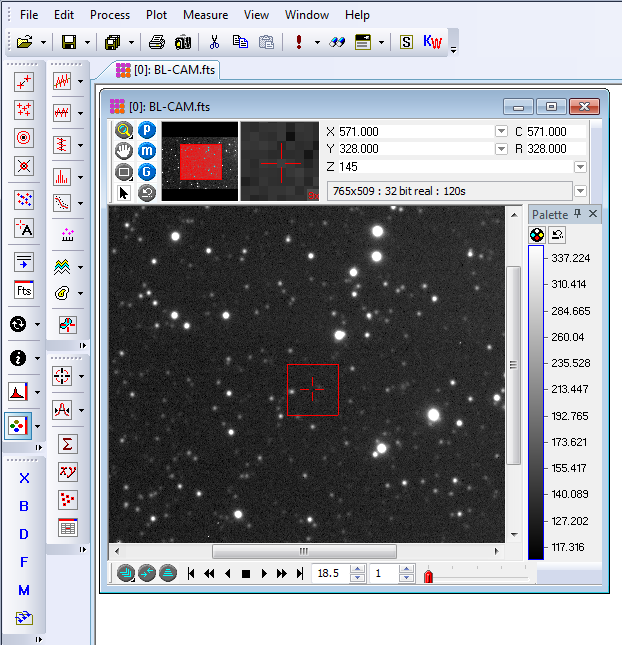Open the Process menu
622x645 pixels.
(x=110, y=15)
